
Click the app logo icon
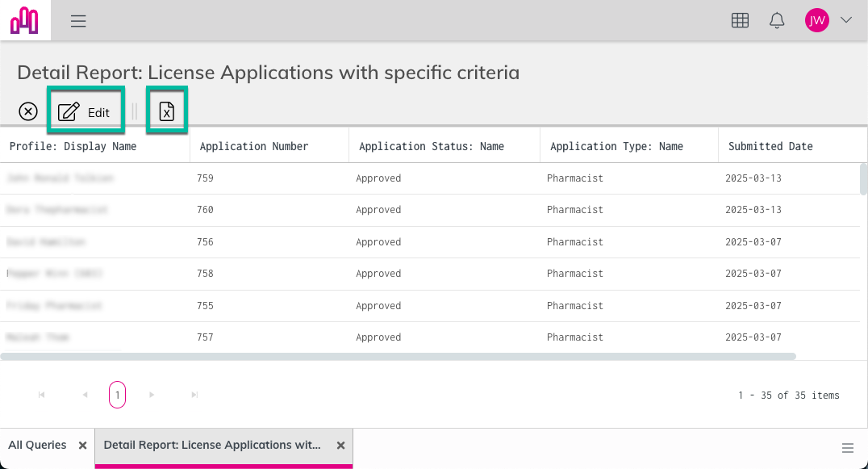24,20
